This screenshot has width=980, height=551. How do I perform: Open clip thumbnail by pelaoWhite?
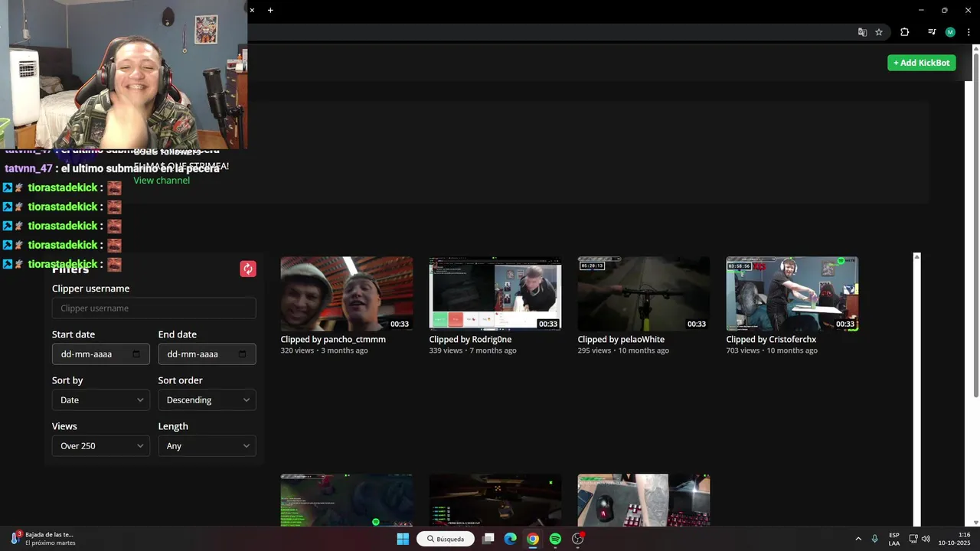point(644,294)
